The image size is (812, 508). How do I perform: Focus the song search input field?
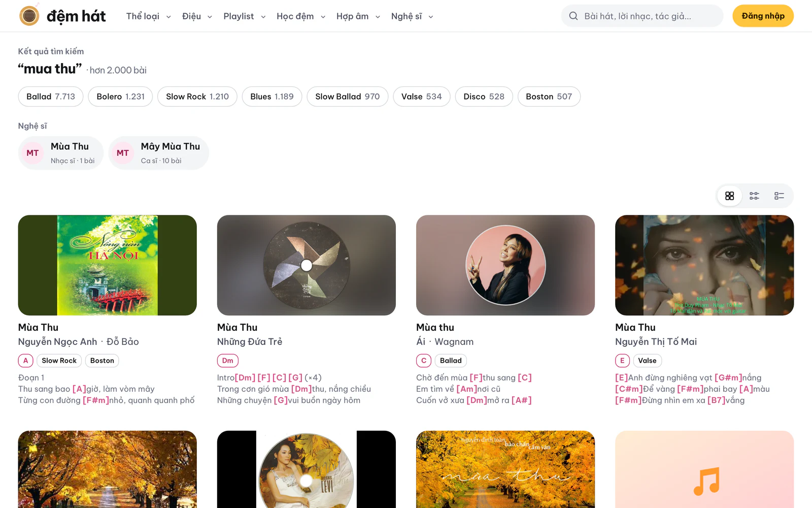tap(642, 16)
